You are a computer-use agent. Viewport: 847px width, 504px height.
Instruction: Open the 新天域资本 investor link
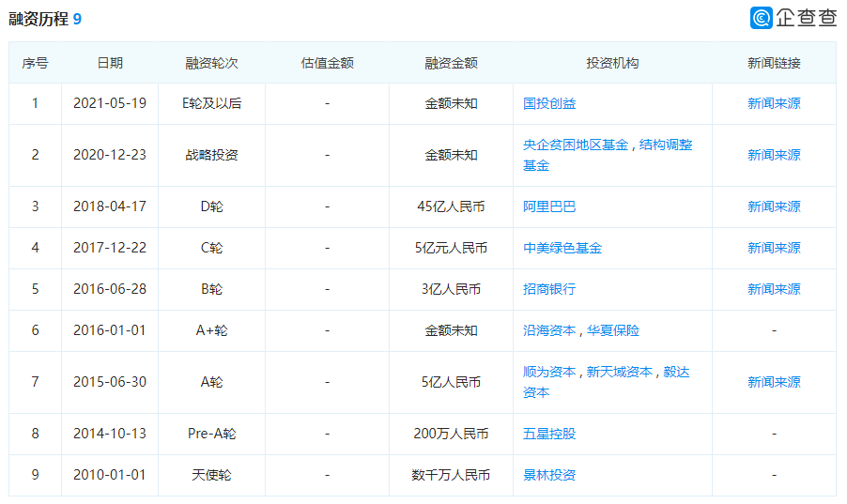point(620,372)
